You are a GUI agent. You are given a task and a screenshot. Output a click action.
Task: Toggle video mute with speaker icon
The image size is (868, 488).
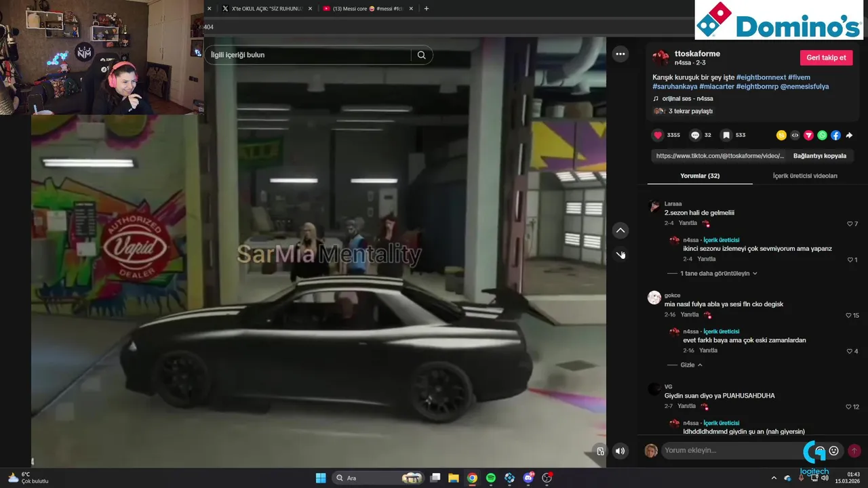pos(620,451)
